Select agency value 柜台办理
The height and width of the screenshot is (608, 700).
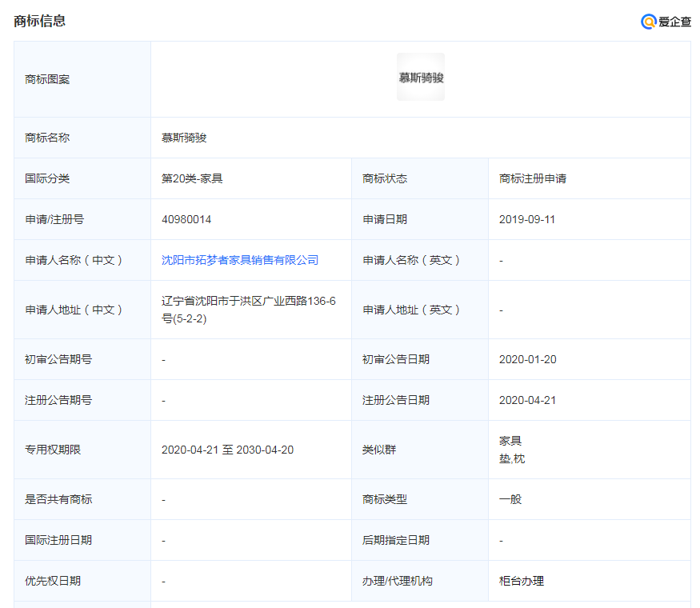click(522, 582)
